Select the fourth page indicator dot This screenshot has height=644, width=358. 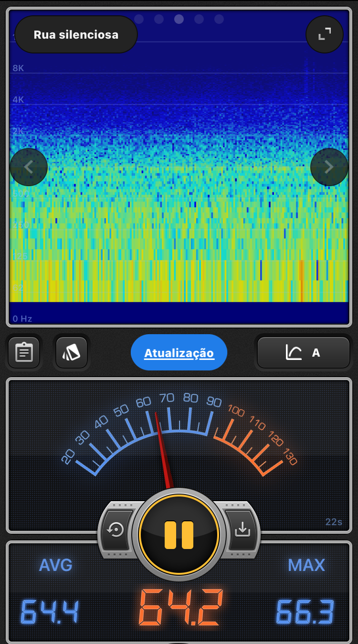click(199, 19)
